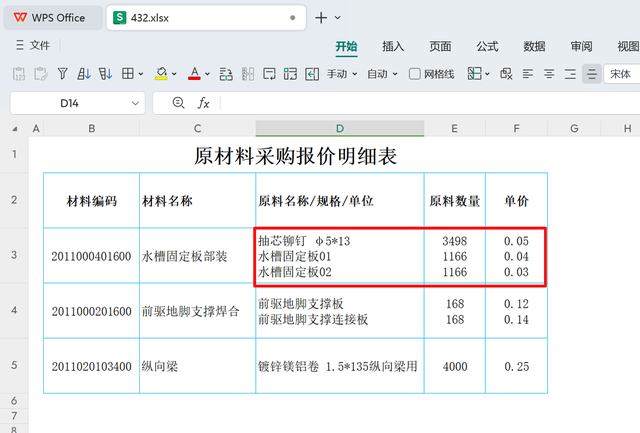Click the filter funnel icon

pos(62,74)
